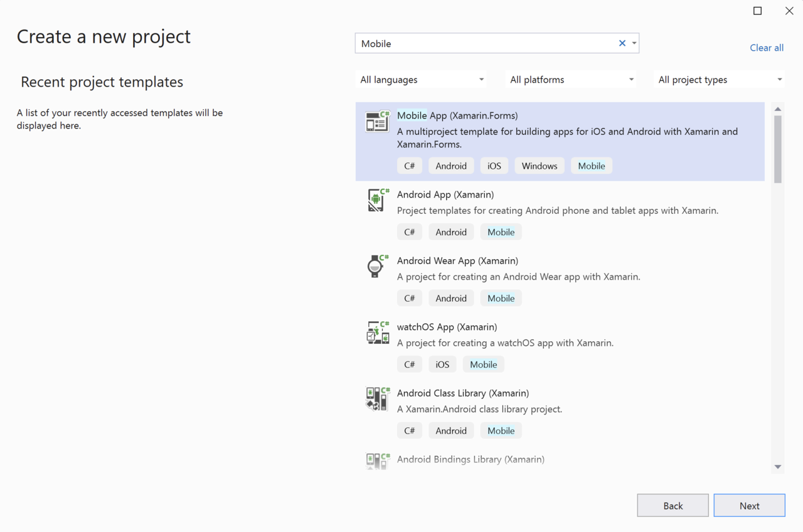Click the template list scroll down arrow
803x532 pixels.
(x=778, y=467)
